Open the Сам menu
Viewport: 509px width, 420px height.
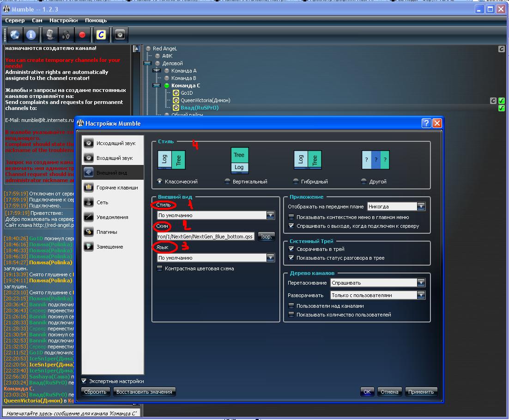[x=37, y=20]
